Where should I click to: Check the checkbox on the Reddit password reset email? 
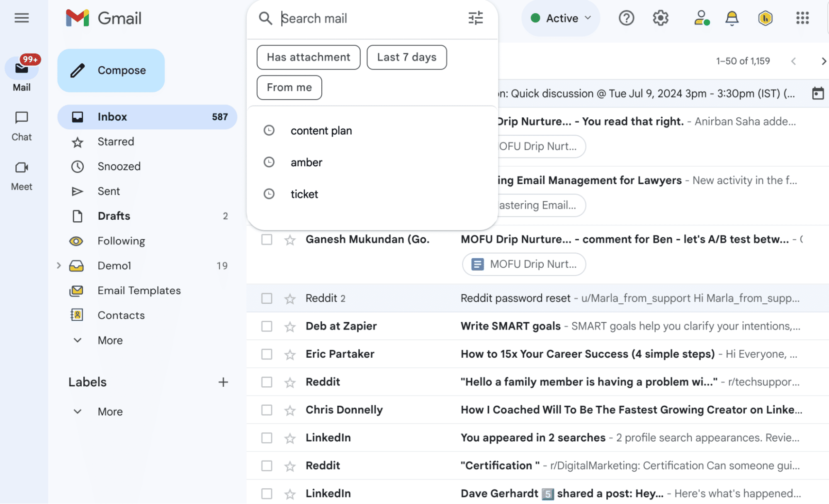(266, 298)
